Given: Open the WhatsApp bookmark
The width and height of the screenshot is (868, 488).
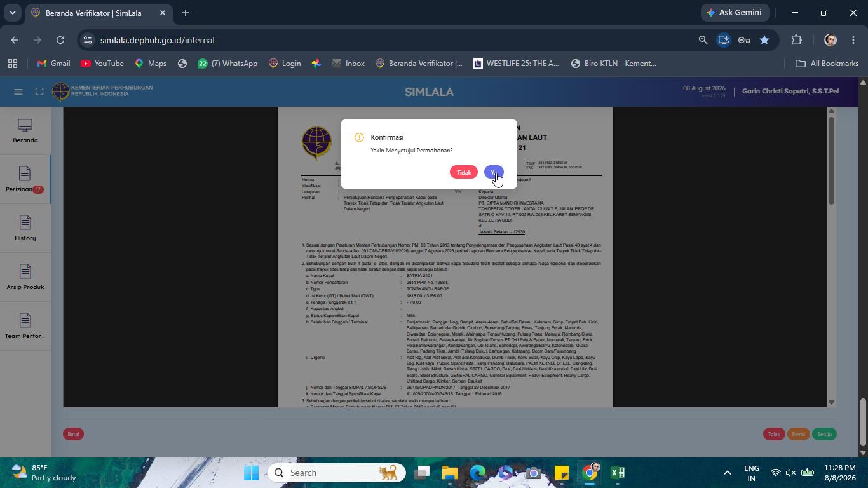Looking at the screenshot, I should click(227, 64).
